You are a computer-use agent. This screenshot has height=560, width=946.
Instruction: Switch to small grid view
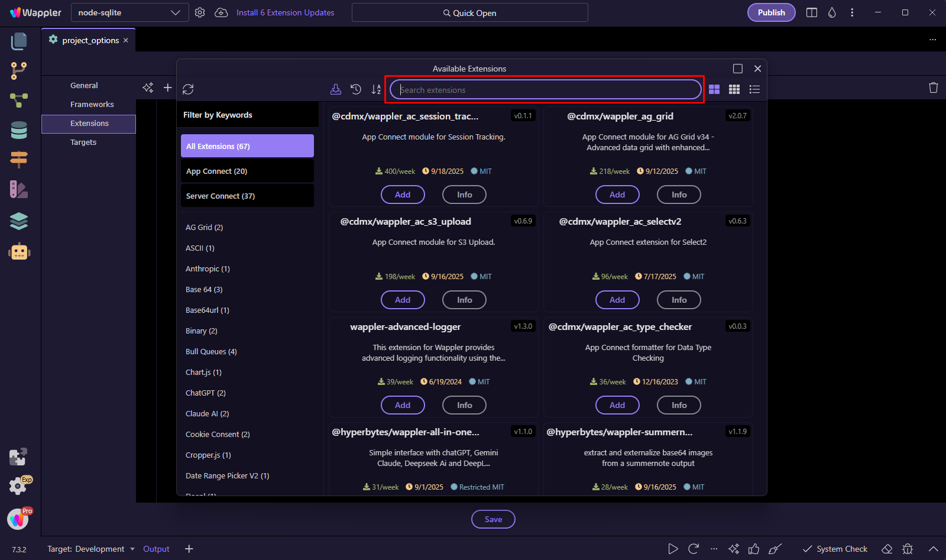click(734, 89)
